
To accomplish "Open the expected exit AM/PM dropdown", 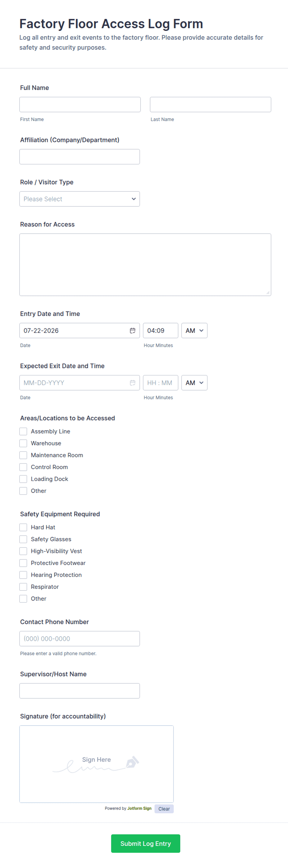I will (194, 383).
